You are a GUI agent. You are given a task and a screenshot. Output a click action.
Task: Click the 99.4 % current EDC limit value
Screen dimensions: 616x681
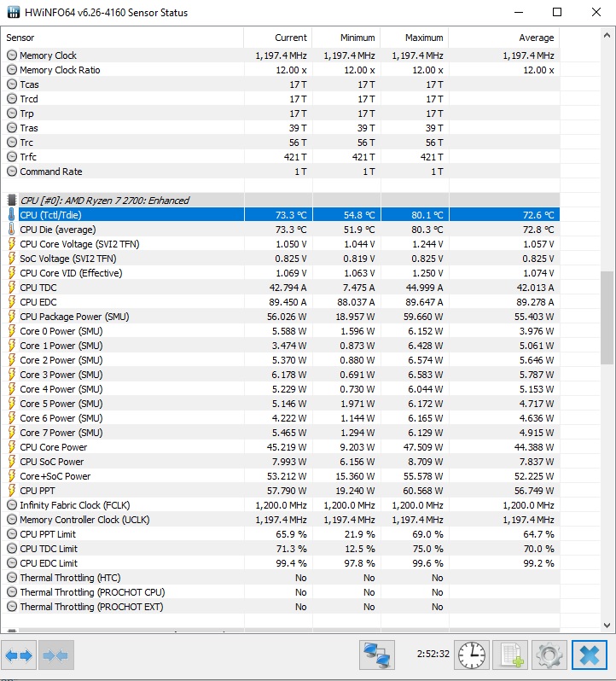291,563
